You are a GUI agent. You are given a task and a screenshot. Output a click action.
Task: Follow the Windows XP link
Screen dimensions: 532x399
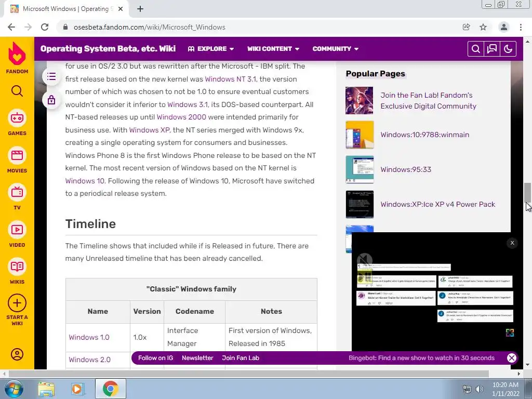coord(149,130)
